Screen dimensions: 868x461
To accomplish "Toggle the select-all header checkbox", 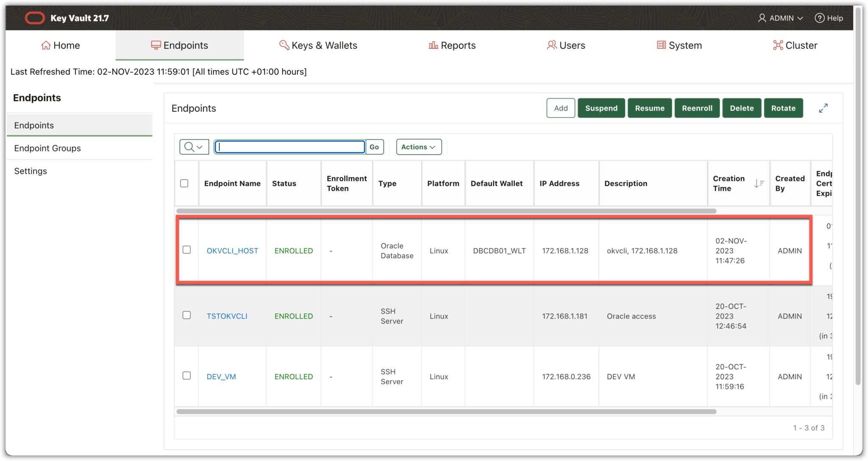I will click(x=184, y=183).
